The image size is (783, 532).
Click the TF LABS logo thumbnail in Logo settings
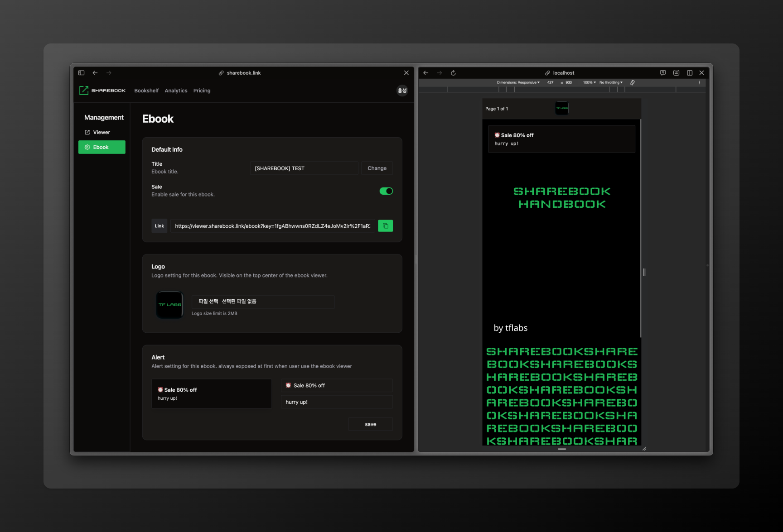point(169,305)
